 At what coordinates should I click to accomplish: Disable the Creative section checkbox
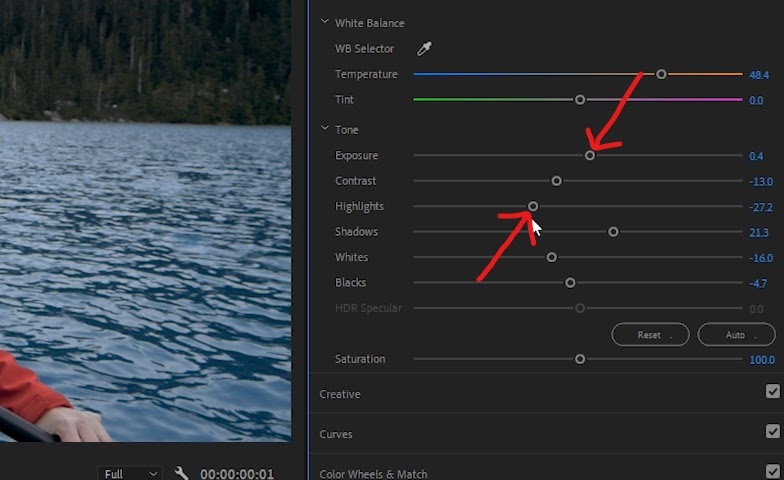pyautogui.click(x=772, y=391)
